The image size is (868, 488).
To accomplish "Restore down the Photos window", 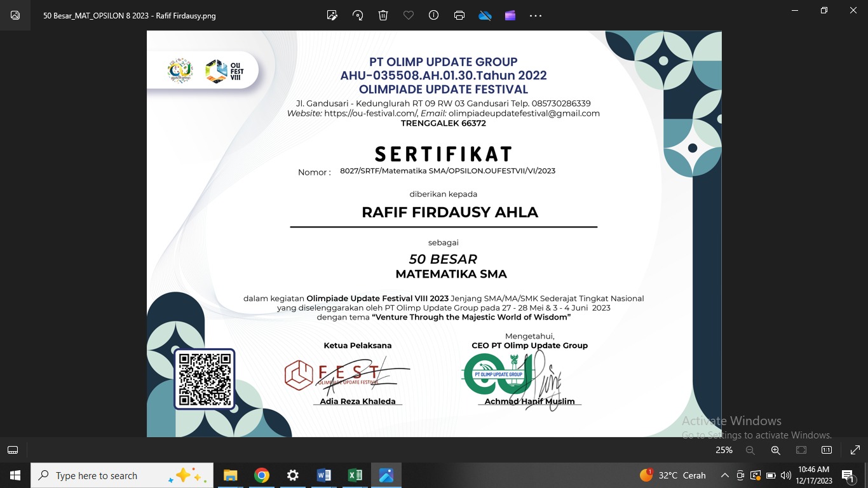I will [824, 10].
